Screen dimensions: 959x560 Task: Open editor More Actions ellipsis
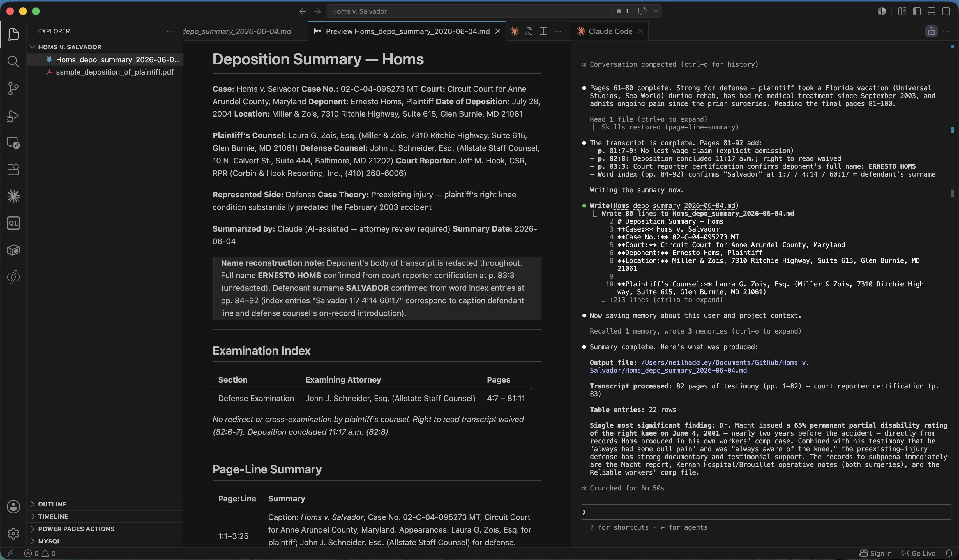[x=558, y=31]
